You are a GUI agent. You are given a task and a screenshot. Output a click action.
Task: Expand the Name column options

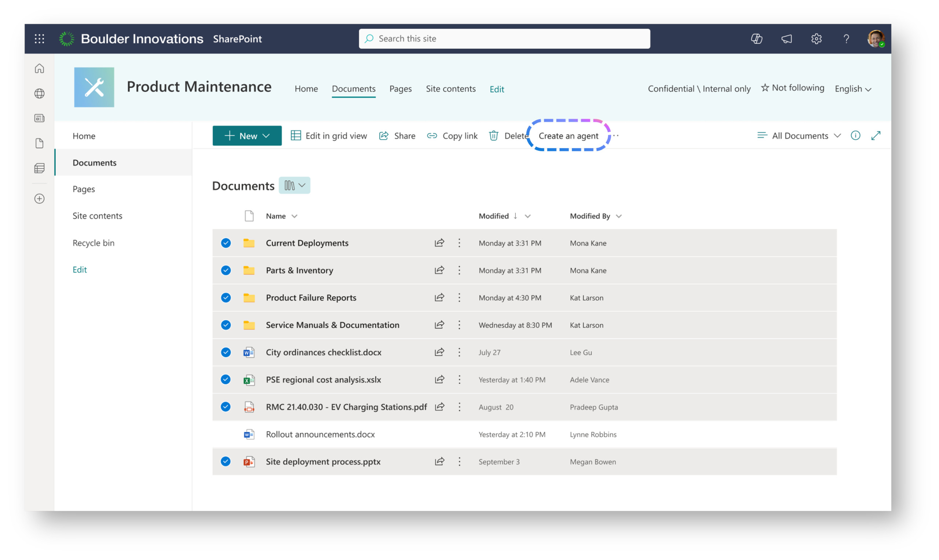[295, 216]
